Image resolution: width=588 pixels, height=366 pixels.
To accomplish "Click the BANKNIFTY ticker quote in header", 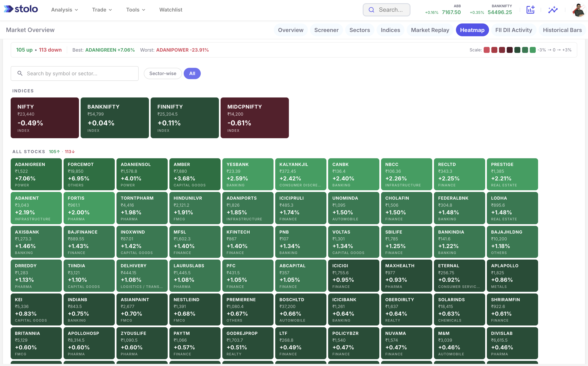I will (x=491, y=10).
